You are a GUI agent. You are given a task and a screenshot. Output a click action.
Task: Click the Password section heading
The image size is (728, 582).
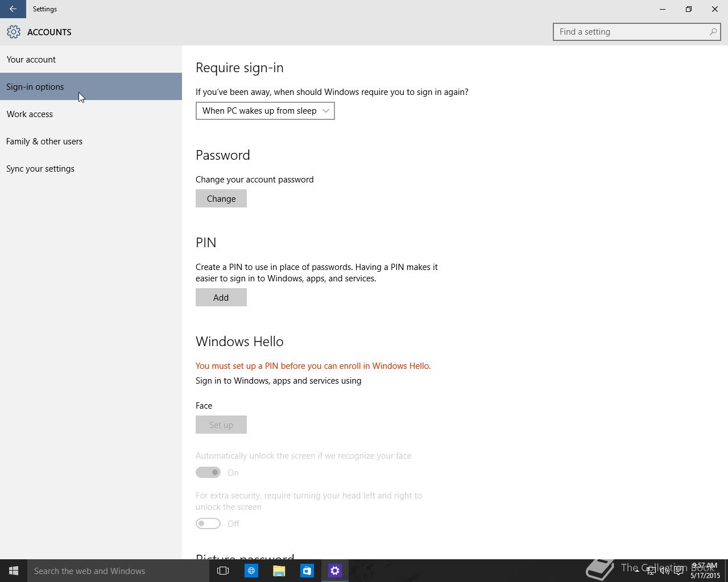click(x=223, y=155)
